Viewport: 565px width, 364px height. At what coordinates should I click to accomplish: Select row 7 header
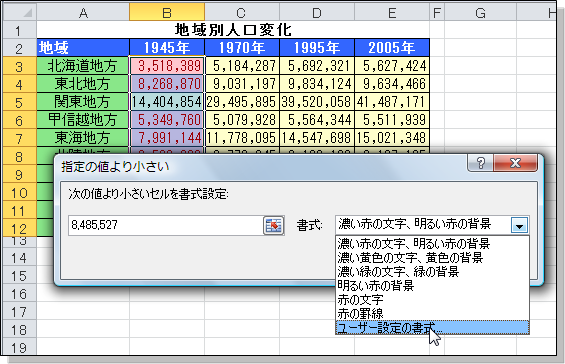coord(19,138)
